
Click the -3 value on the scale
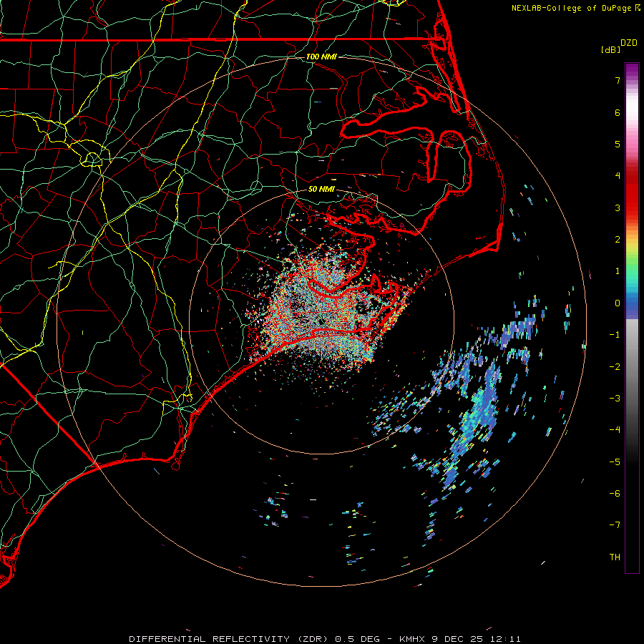[x=615, y=399]
